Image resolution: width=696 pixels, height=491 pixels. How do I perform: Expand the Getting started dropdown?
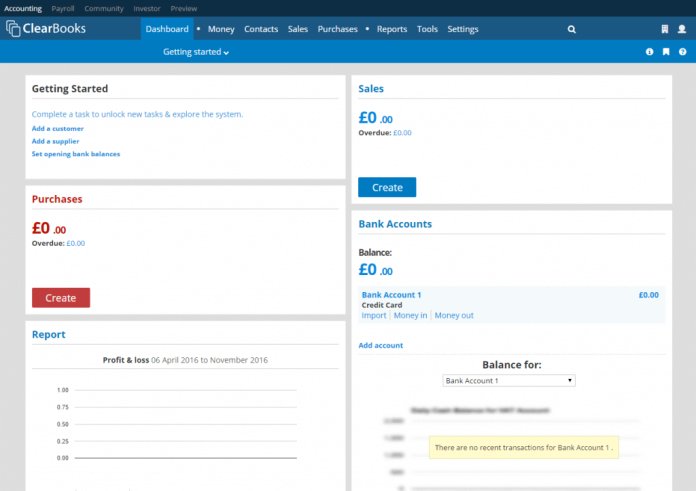196,52
